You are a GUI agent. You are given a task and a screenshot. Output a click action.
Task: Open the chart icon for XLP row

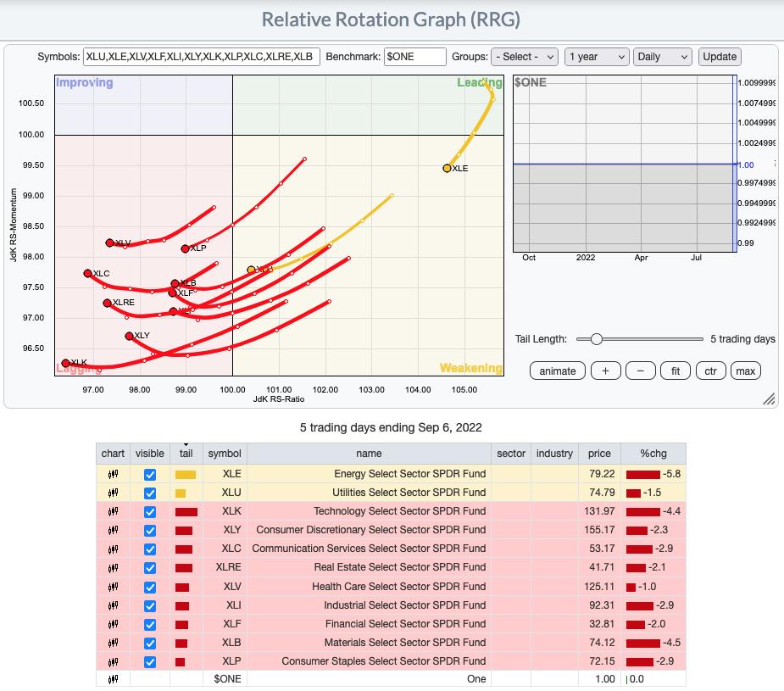tap(113, 661)
